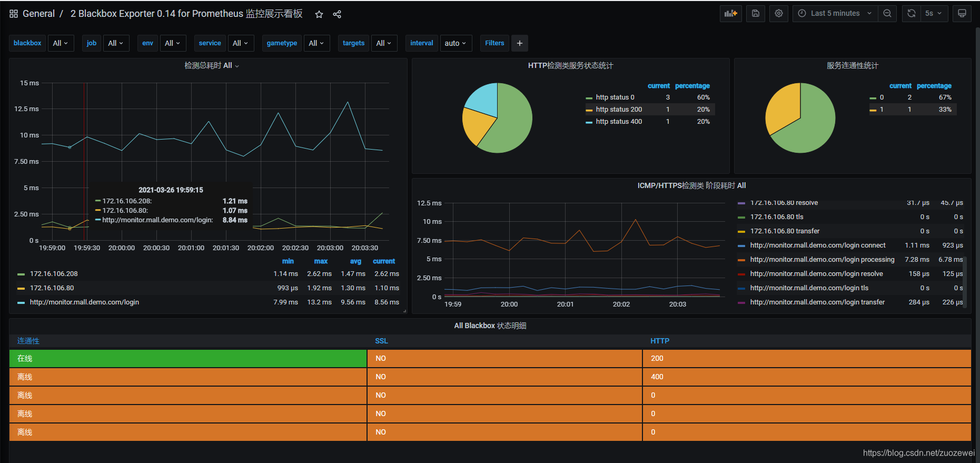Go to the General folder breadcrumb

tap(38, 14)
